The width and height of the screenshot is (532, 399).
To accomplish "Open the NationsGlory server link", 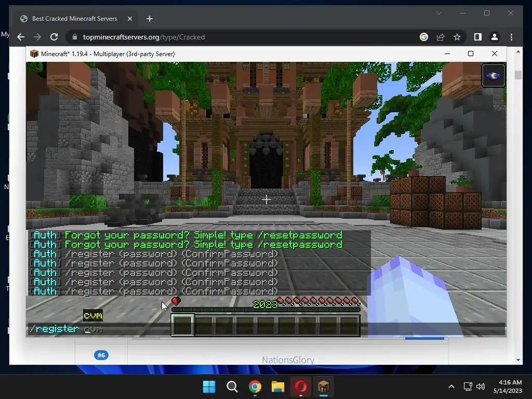I will click(x=288, y=360).
